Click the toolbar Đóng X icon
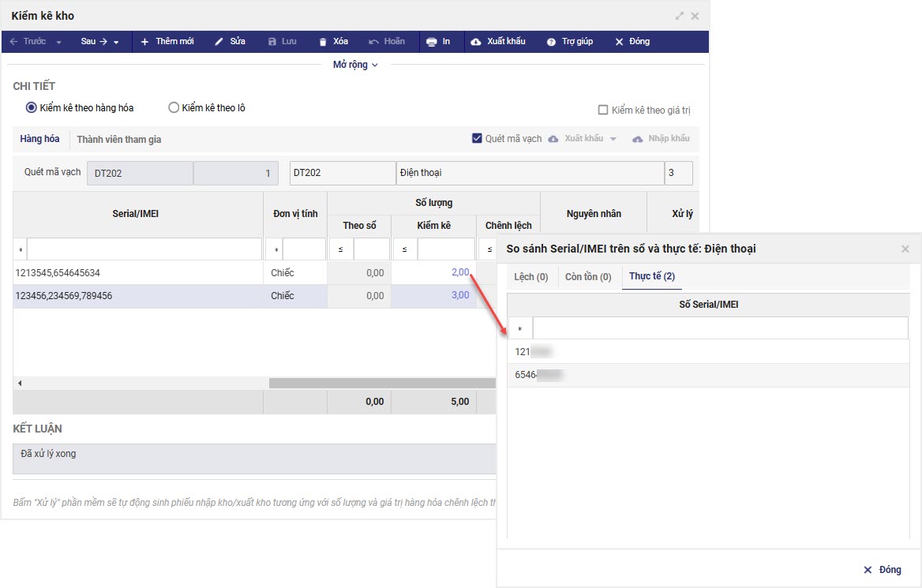This screenshot has height=588, width=922. point(619,42)
